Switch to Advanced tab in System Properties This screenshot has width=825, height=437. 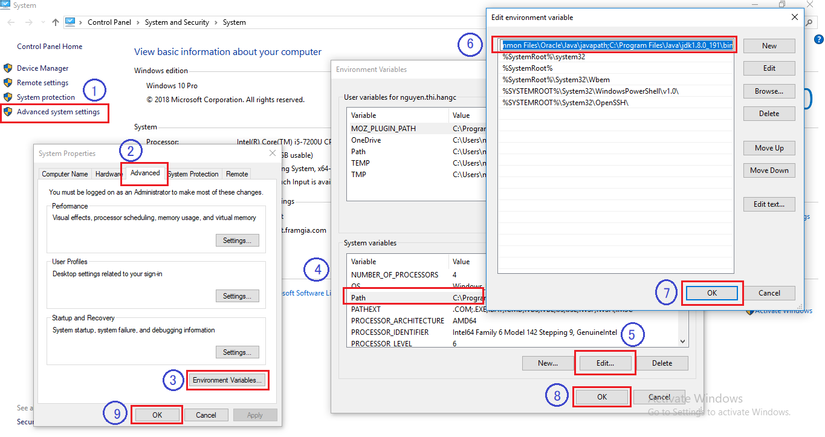(145, 173)
